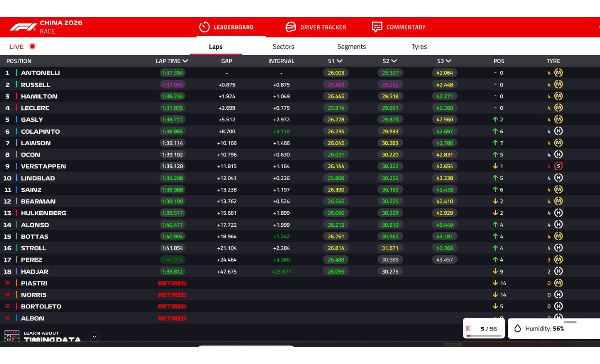The image size is (600, 364).
Task: Click the timing data thumbnail icon
Action: 12,336
